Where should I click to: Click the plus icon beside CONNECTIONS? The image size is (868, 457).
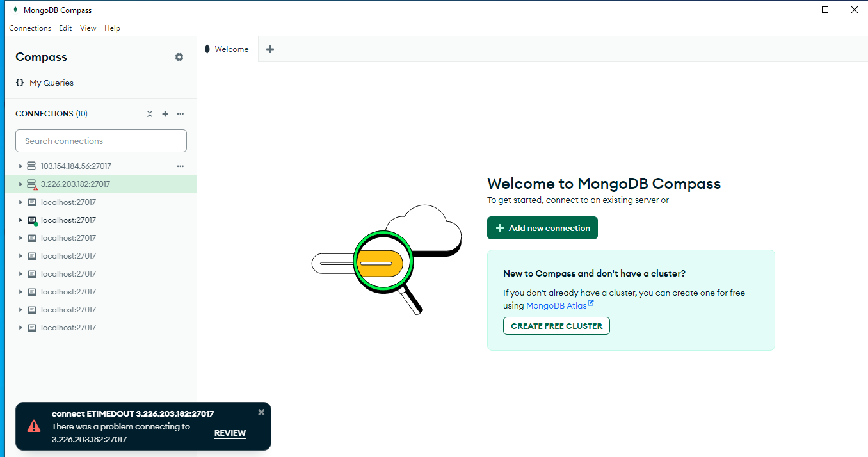coord(165,114)
